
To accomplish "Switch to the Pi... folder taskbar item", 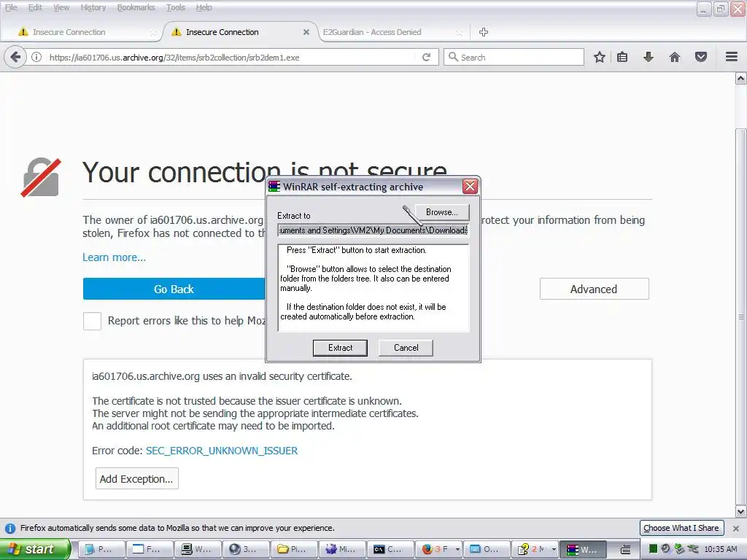I will pyautogui.click(x=294, y=549).
